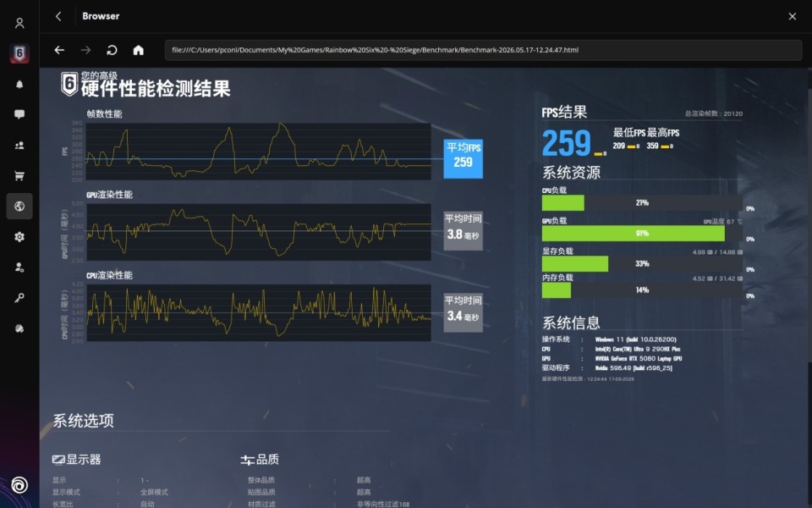
Task: Click the GPU渲染性能 line chart
Action: [x=259, y=232]
